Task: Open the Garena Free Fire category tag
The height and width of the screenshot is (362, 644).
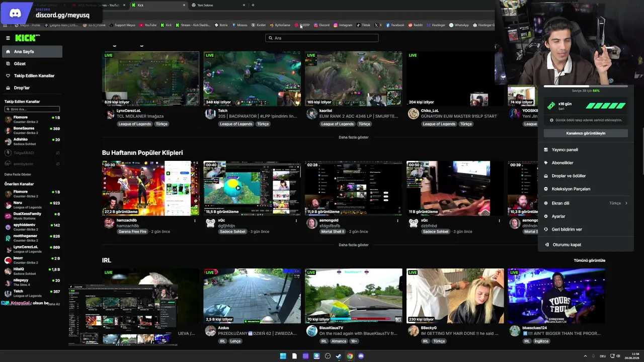Action: 132,232
